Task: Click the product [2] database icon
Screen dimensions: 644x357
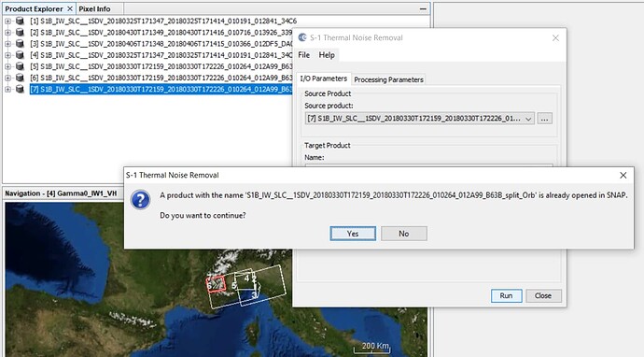Action: (x=20, y=32)
